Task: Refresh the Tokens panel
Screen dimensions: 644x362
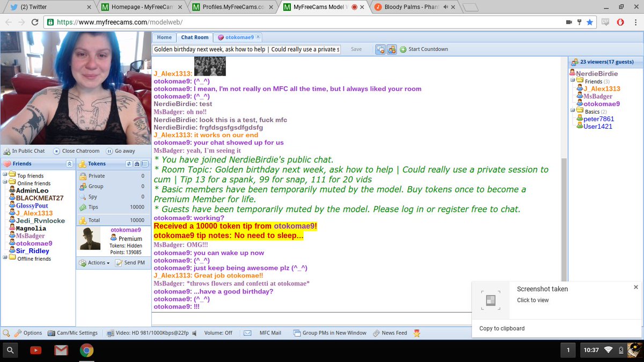Action: 129,164
